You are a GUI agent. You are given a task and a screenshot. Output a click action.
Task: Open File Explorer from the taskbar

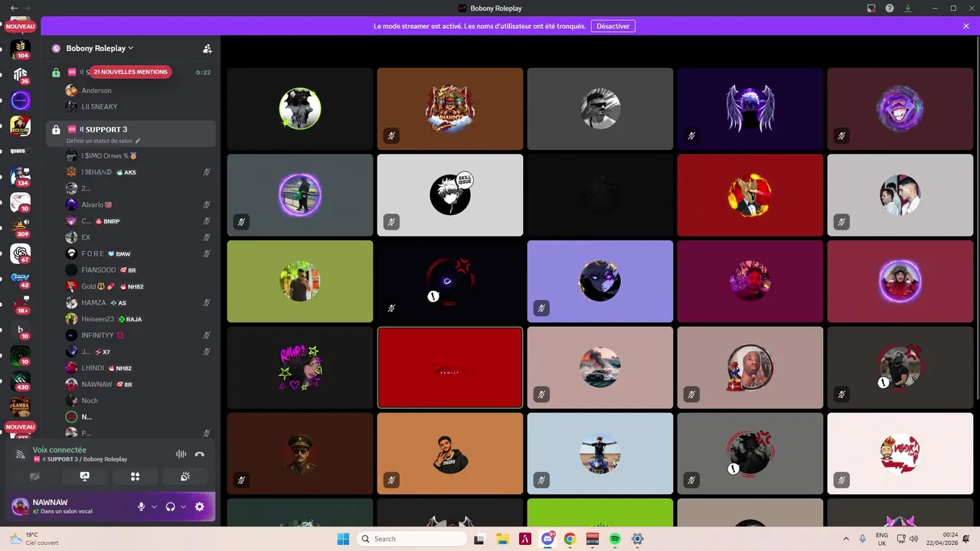point(502,539)
